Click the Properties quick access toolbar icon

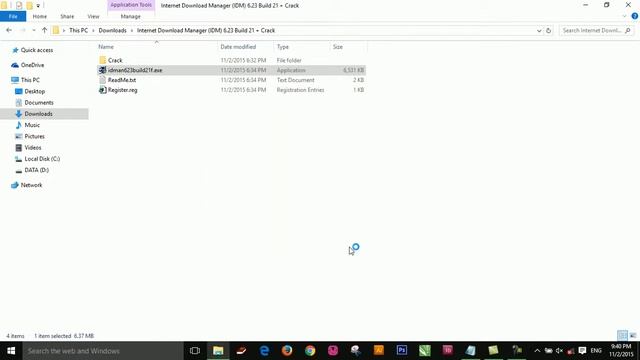pos(19,5)
